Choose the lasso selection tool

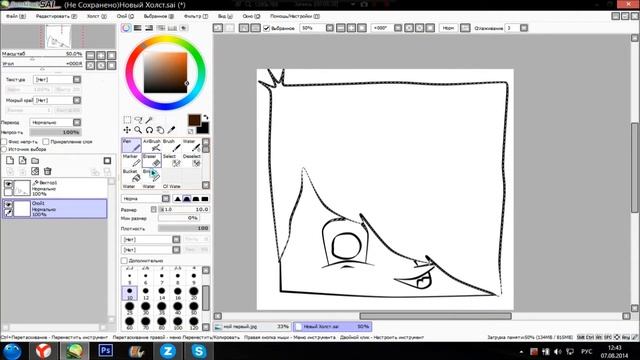(138, 120)
